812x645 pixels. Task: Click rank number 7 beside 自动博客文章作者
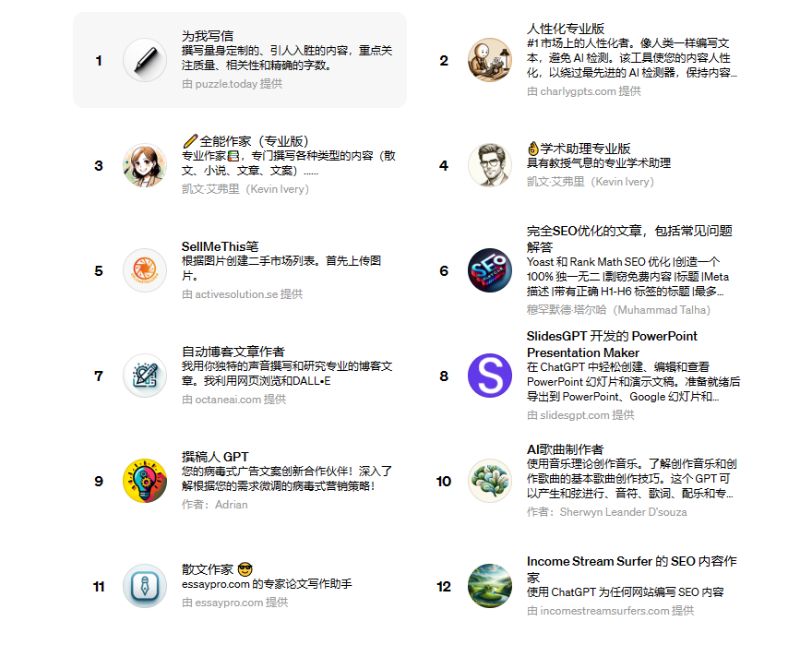(x=99, y=376)
